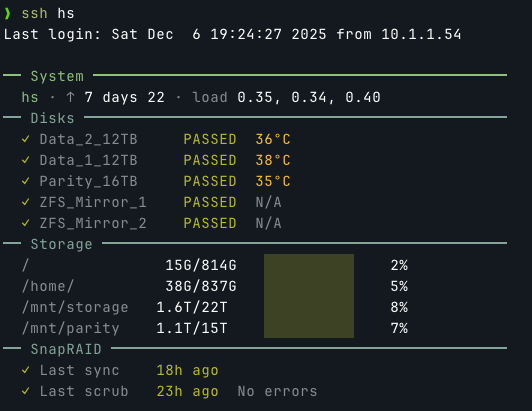Click PASSED status for ZFS_Mirror_2
The height and width of the screenshot is (411, 532).
pyautogui.click(x=210, y=224)
